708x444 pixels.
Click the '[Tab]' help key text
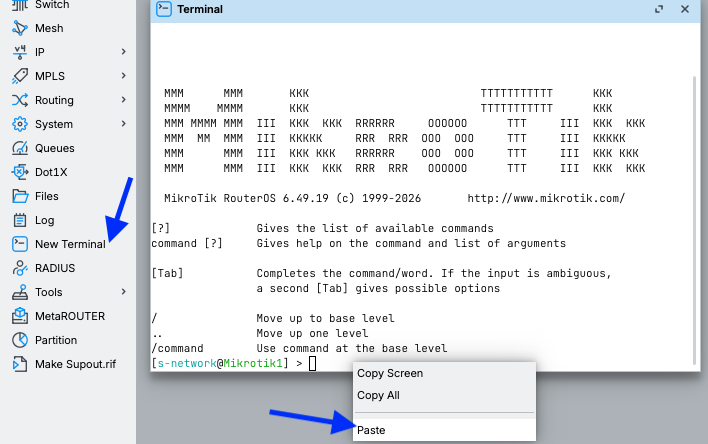pos(167,273)
